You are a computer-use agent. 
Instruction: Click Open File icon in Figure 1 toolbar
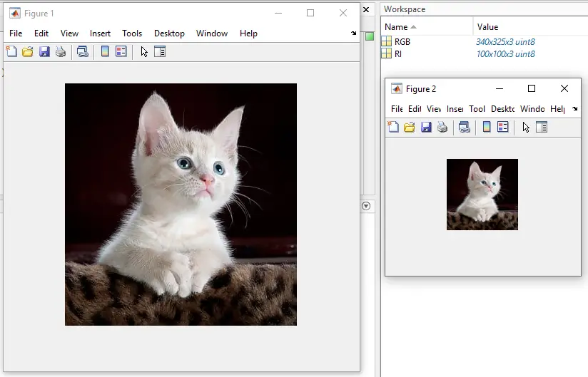click(x=28, y=51)
